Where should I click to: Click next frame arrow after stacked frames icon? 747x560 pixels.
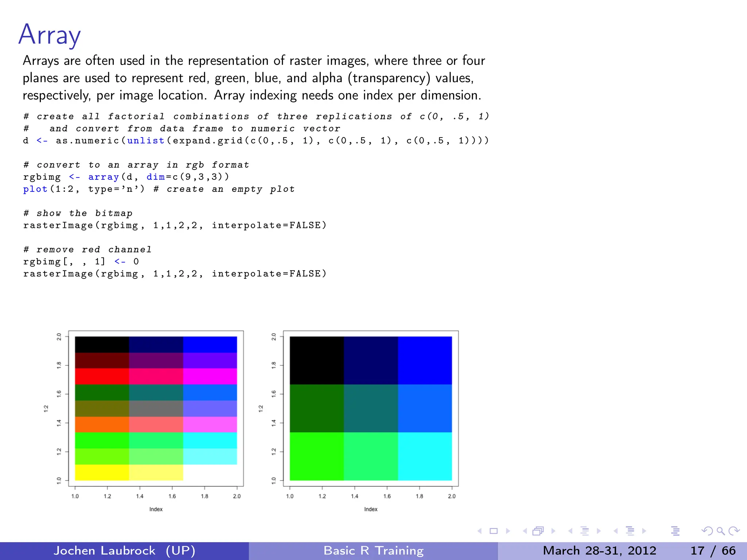pos(553,531)
